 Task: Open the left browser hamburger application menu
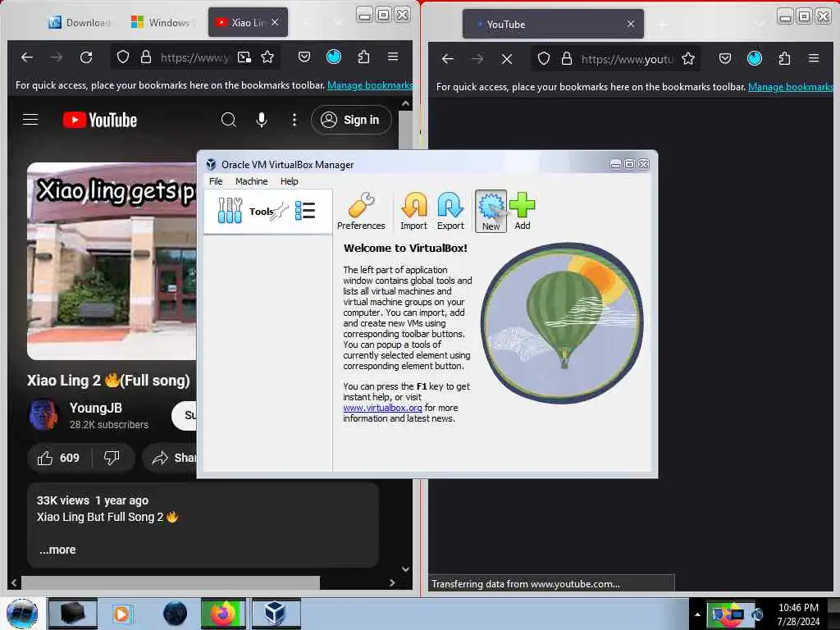point(393,57)
